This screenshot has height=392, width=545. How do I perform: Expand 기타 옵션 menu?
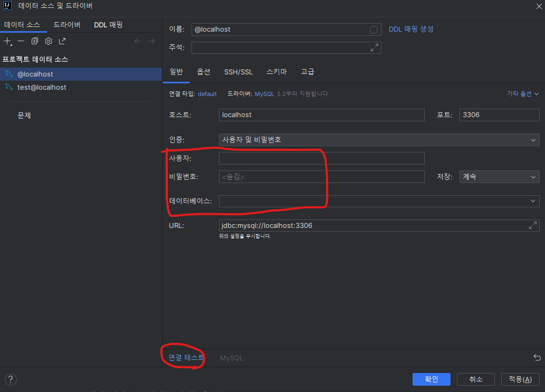coord(523,94)
